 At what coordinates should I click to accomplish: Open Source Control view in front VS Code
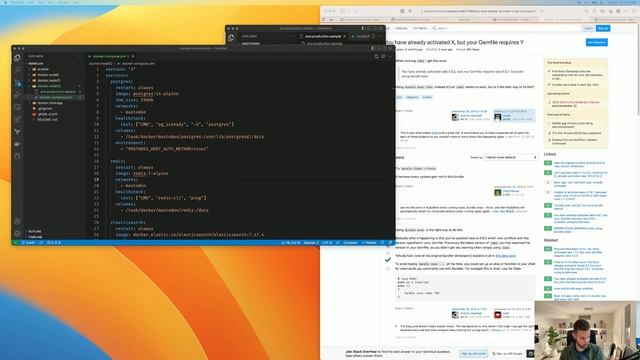click(17, 83)
